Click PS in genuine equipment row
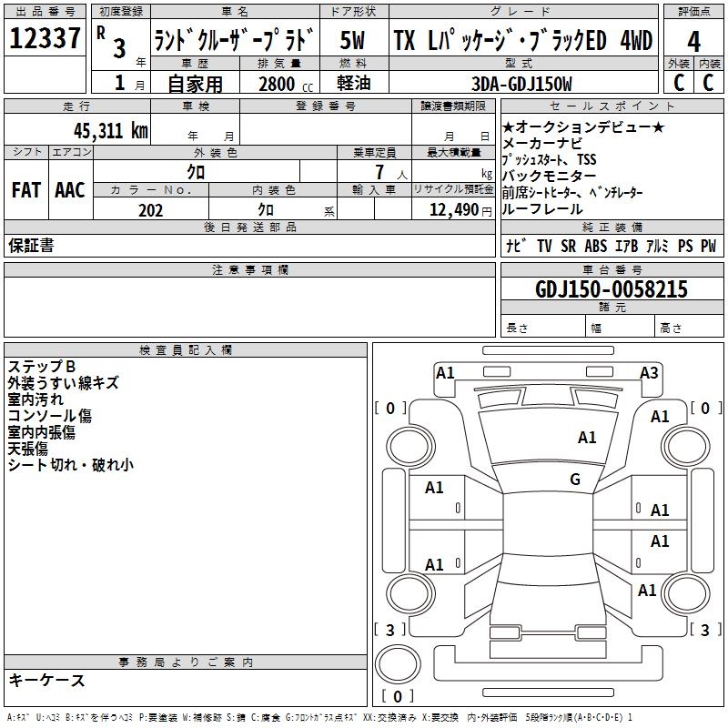This screenshot has height=728, width=728. [x=685, y=246]
